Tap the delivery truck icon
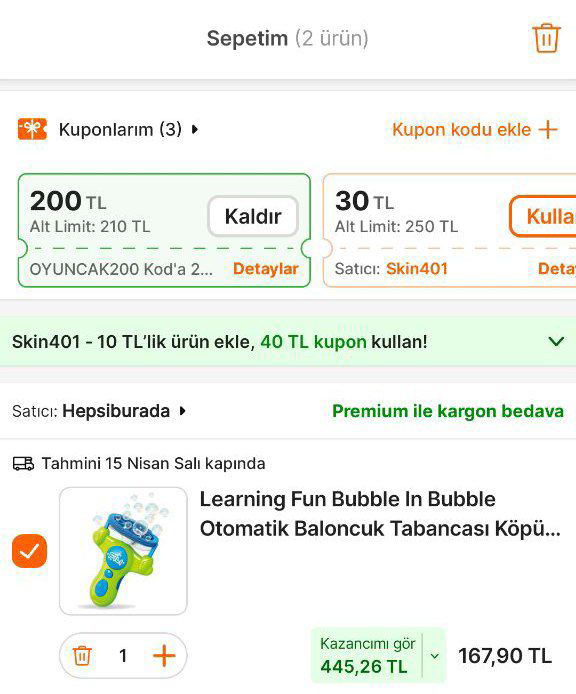The width and height of the screenshot is (576, 694). 23,463
